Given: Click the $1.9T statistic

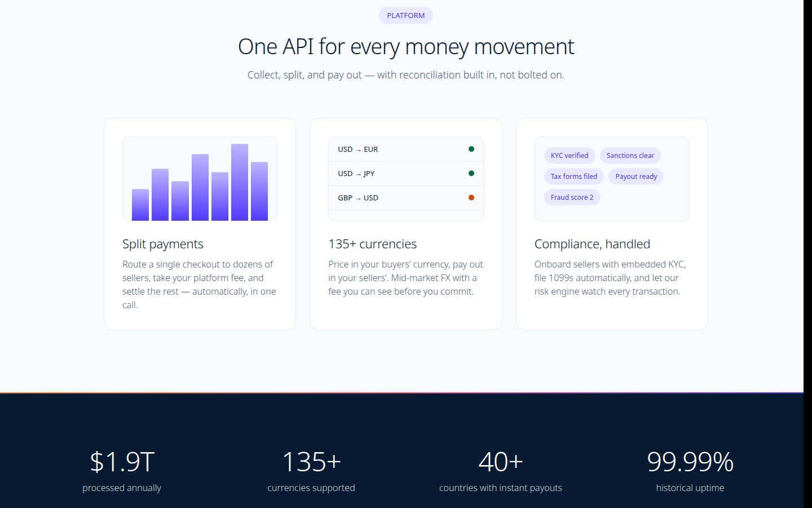Looking at the screenshot, I should [x=122, y=462].
